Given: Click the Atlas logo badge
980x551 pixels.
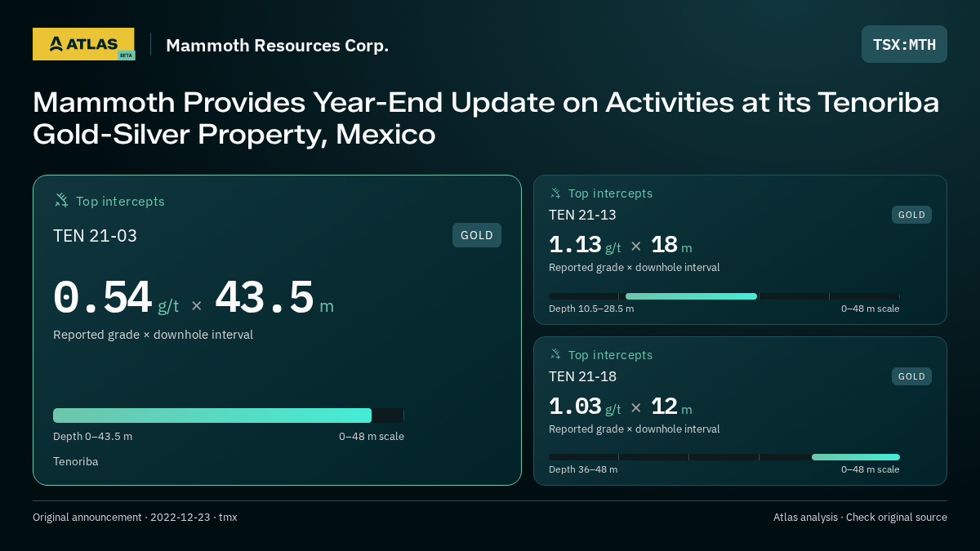Looking at the screenshot, I should tap(83, 44).
